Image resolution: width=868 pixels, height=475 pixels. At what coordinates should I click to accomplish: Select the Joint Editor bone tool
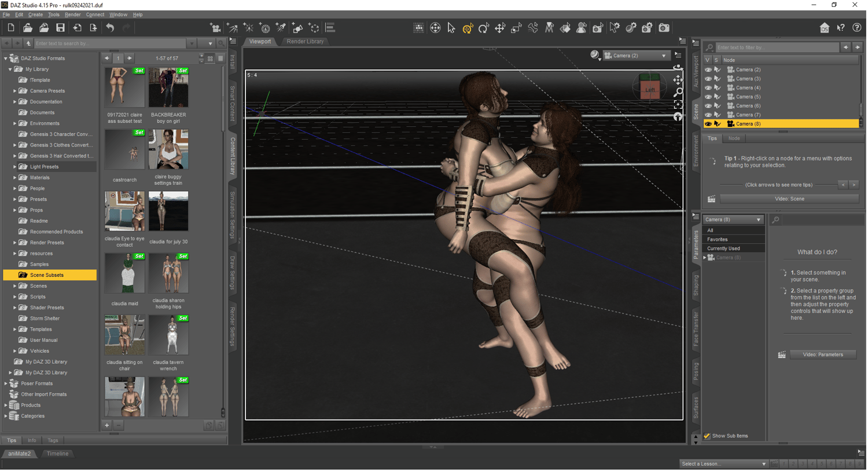[x=532, y=28]
